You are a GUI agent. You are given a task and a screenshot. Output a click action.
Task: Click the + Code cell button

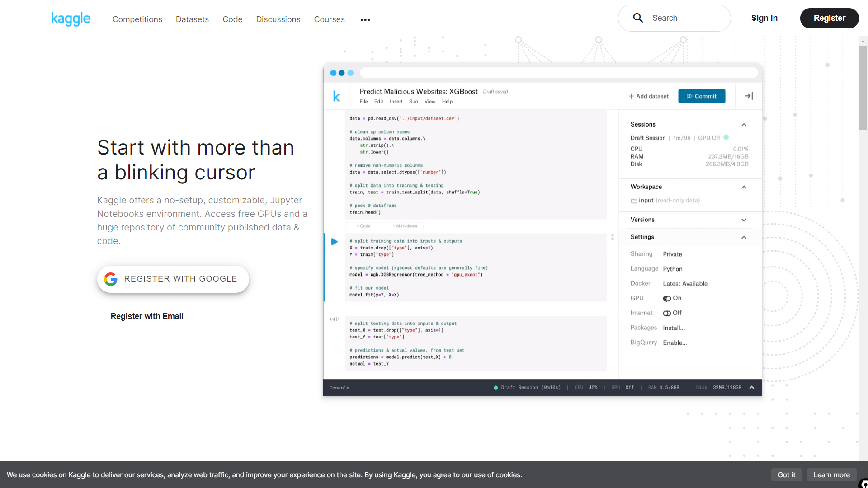click(x=363, y=226)
